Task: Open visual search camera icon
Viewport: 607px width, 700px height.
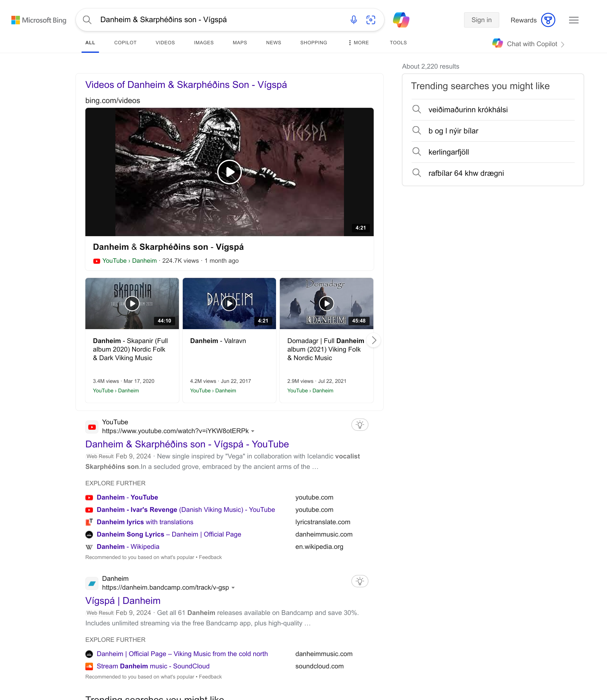Action: point(371,20)
